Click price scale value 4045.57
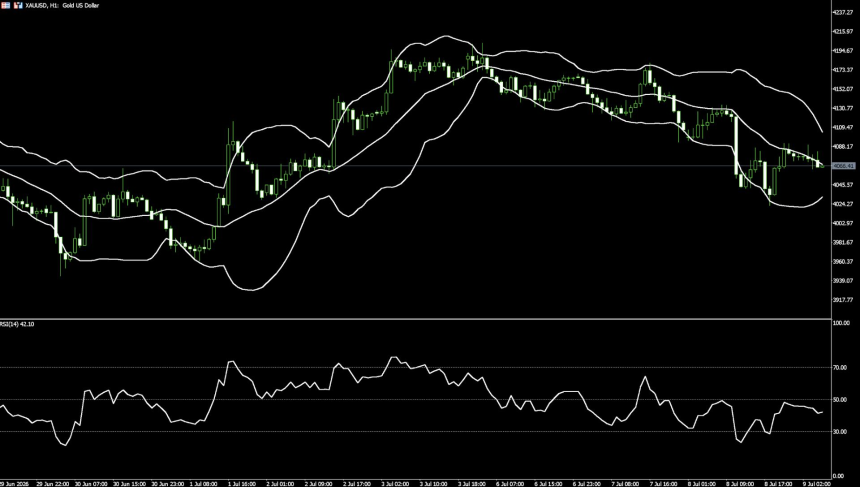This screenshot has width=860, height=487. coord(842,185)
